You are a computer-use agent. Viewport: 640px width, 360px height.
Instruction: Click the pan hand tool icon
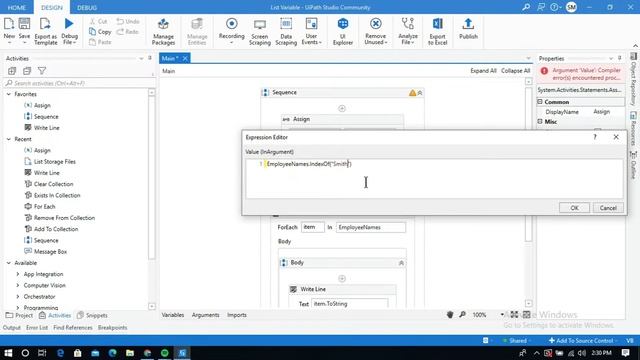450,315
